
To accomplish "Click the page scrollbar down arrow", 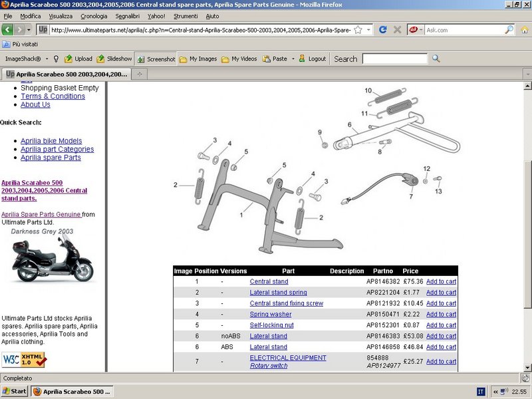I will coord(527,368).
